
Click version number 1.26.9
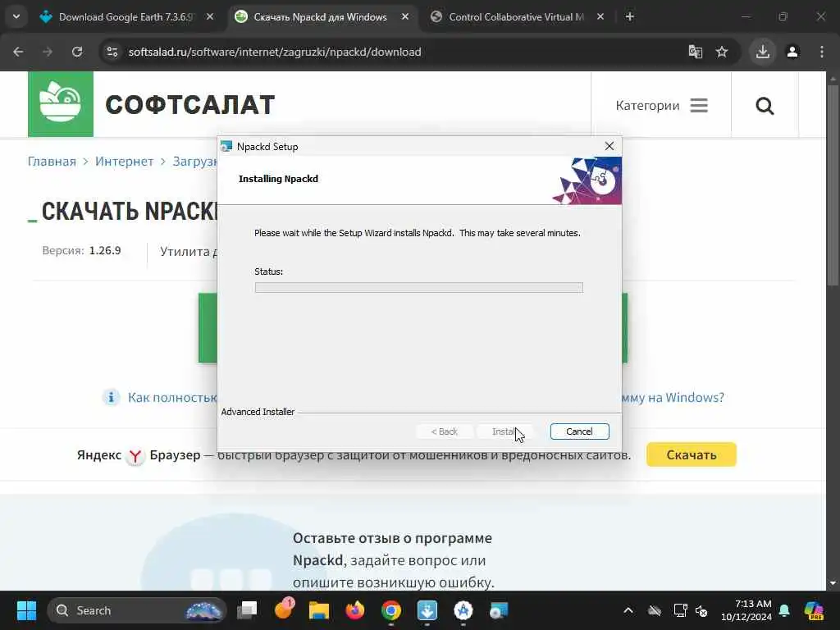(x=105, y=250)
